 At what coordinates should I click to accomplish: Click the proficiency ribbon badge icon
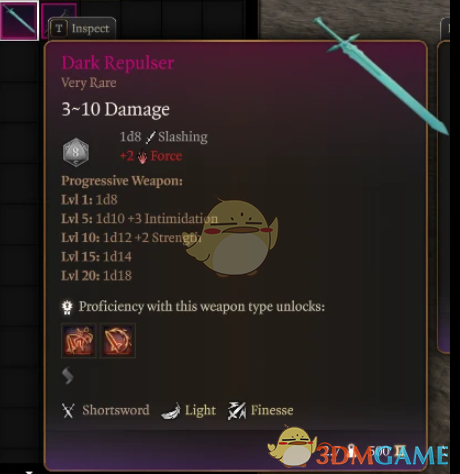[68, 307]
